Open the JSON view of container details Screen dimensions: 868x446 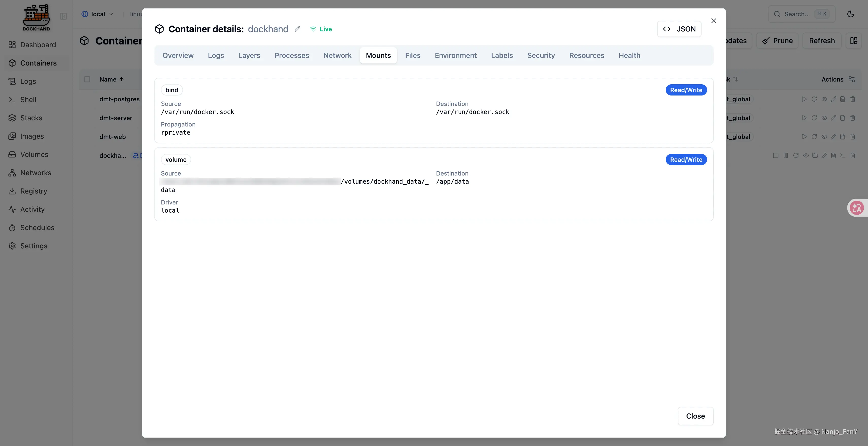[679, 29]
